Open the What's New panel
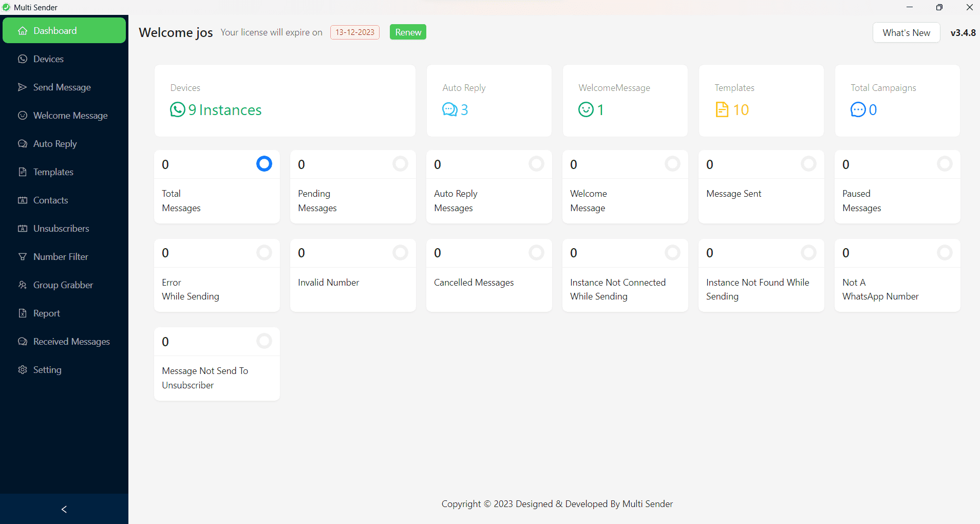 pos(906,32)
